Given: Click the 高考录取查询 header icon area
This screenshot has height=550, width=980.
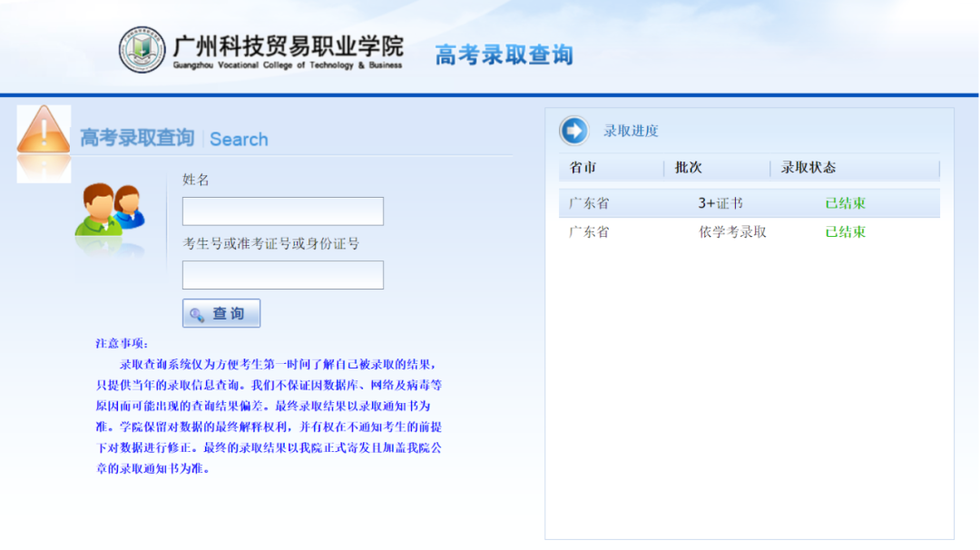Looking at the screenshot, I should 503,54.
